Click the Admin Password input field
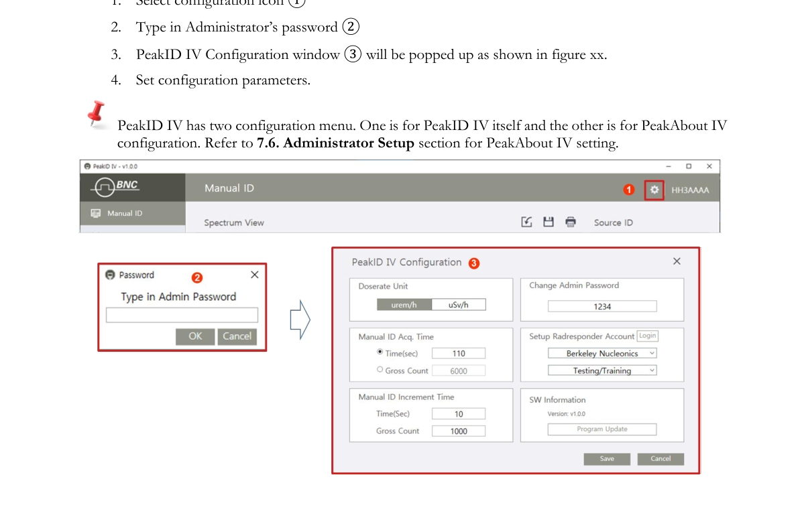 click(182, 315)
